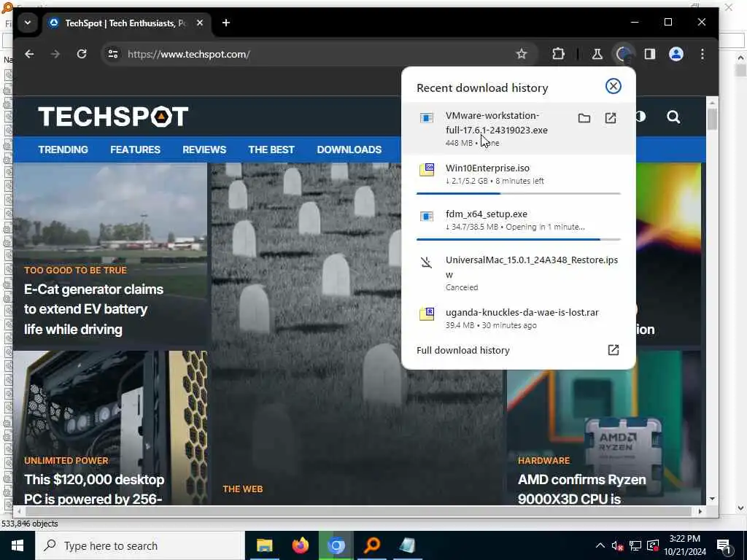Click muted volume tray icon
Image resolution: width=747 pixels, height=560 pixels.
click(617, 545)
